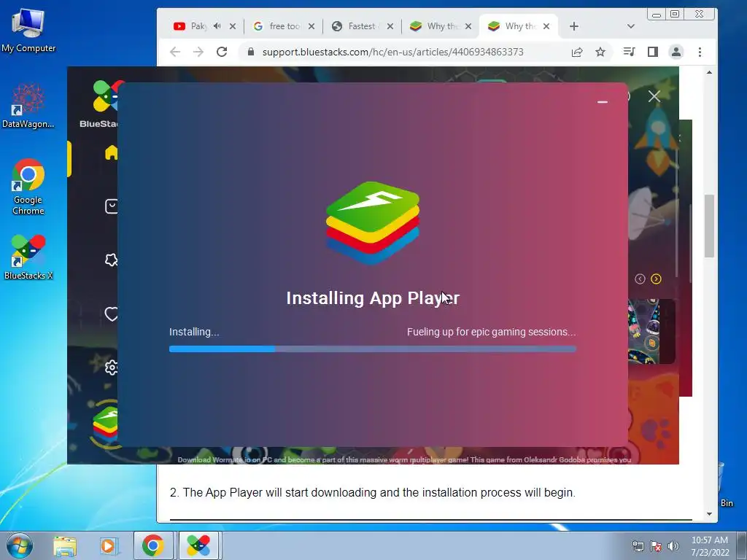Click the App Player icon in BlueStacks sidebar
The height and width of the screenshot is (560, 747).
[106, 424]
